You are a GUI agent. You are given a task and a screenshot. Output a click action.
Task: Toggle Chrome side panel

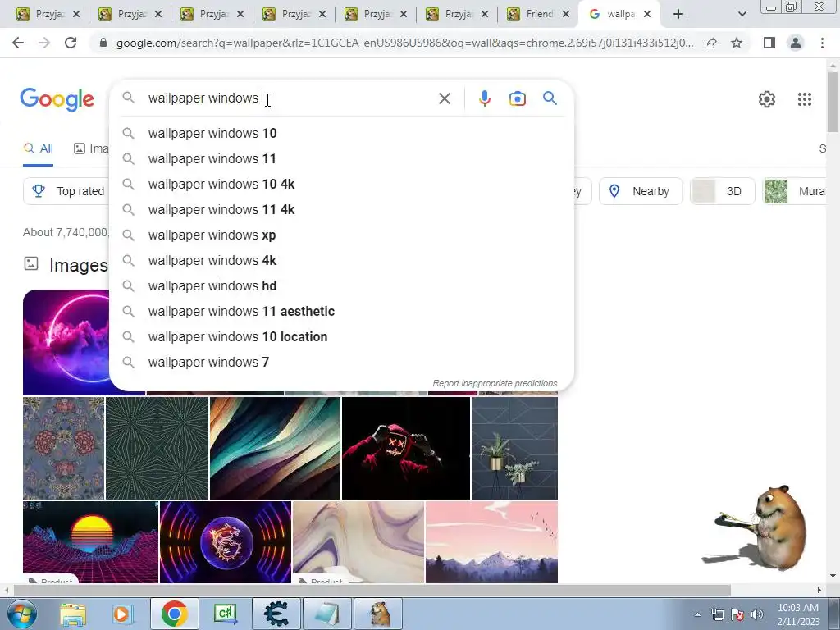(x=769, y=43)
